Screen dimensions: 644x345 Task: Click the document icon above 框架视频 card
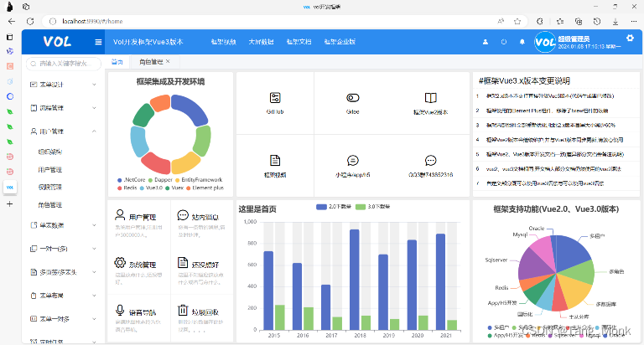click(275, 161)
